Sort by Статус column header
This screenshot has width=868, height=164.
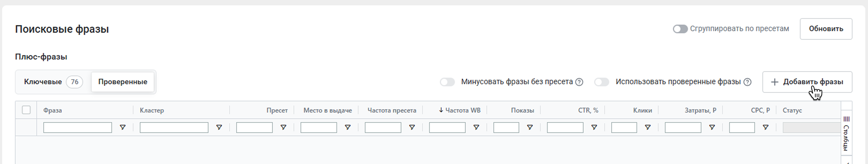click(792, 110)
